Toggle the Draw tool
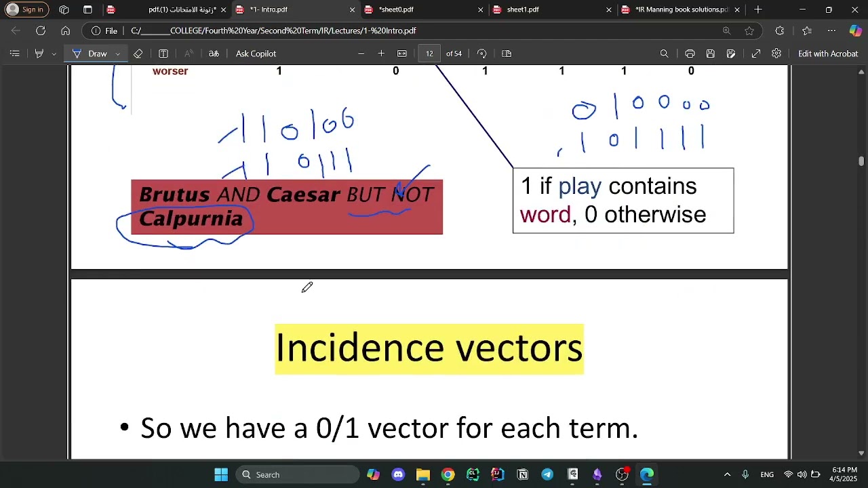 tap(90, 54)
